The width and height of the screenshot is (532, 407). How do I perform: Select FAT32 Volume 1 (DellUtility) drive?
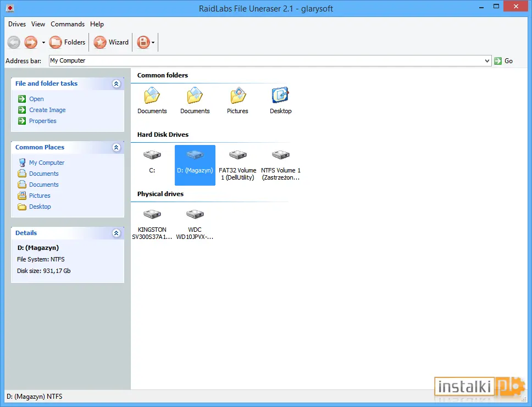(x=237, y=165)
